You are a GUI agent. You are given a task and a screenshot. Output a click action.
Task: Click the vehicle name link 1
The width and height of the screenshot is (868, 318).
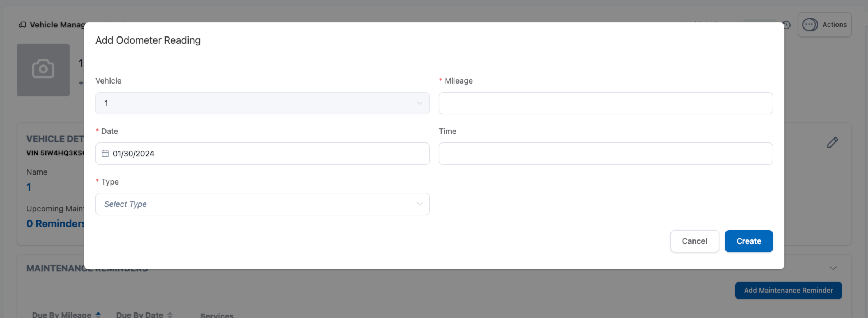coord(29,187)
